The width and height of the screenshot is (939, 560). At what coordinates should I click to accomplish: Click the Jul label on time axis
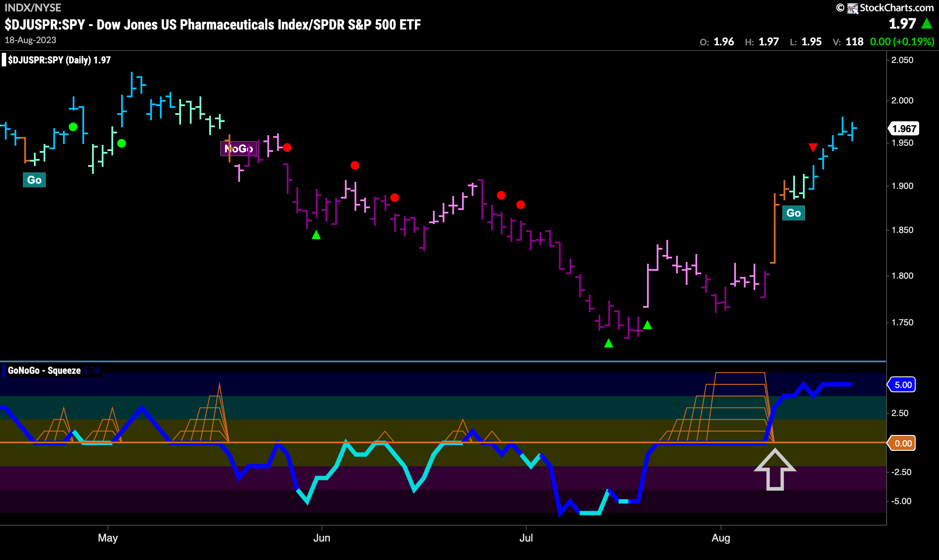[526, 538]
